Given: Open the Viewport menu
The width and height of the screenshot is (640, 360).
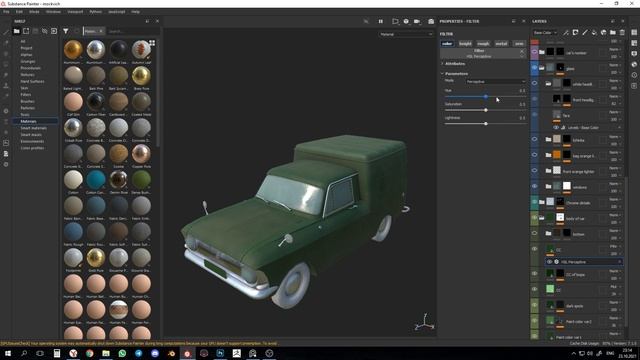Looking at the screenshot, I should [75, 12].
